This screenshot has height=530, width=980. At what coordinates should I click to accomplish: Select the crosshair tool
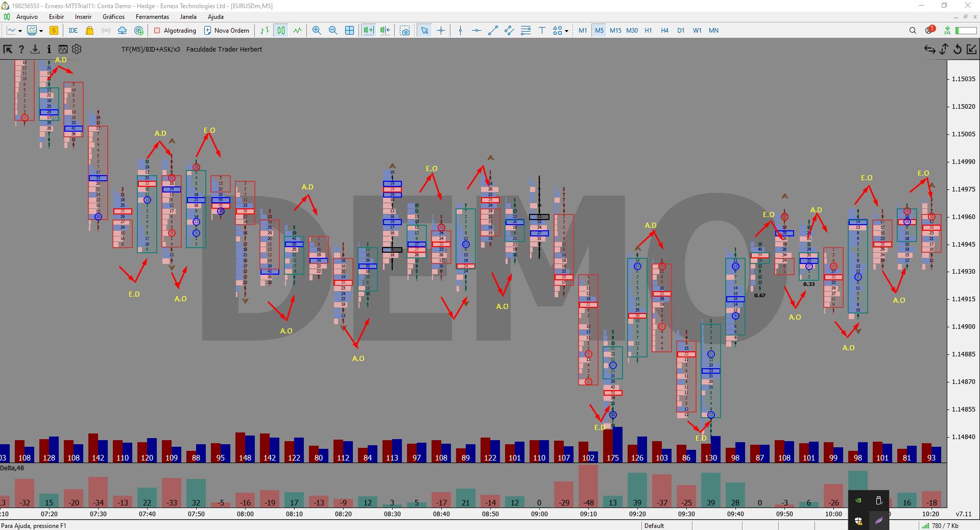pos(441,31)
